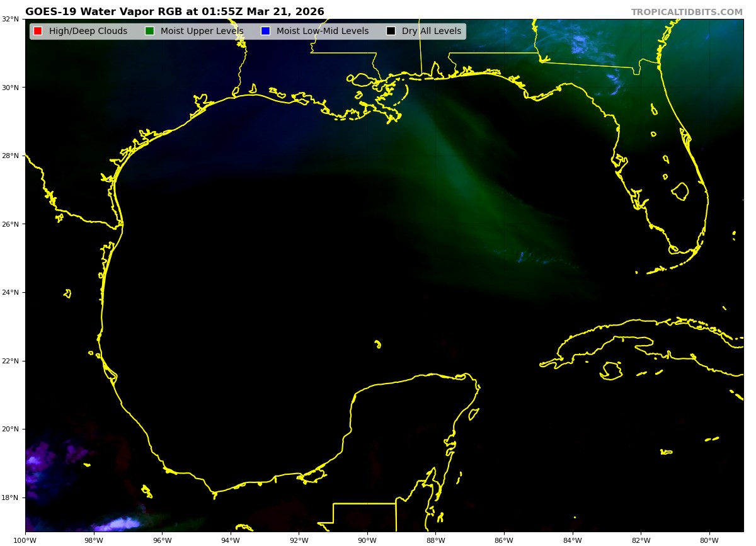Click the 24°N latitude axis label
The width and height of the screenshot is (756, 546).
[11, 293]
